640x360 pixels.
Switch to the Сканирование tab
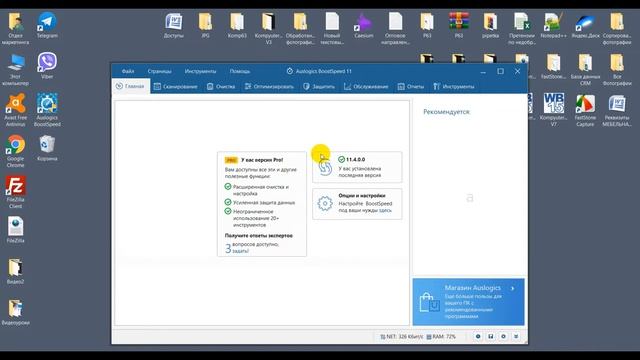pos(176,87)
